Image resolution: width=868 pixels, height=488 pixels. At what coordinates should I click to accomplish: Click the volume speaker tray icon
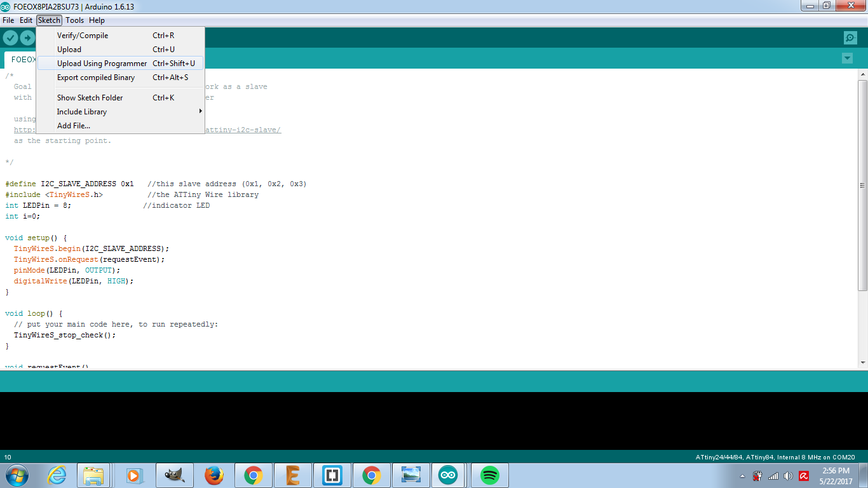click(x=789, y=476)
